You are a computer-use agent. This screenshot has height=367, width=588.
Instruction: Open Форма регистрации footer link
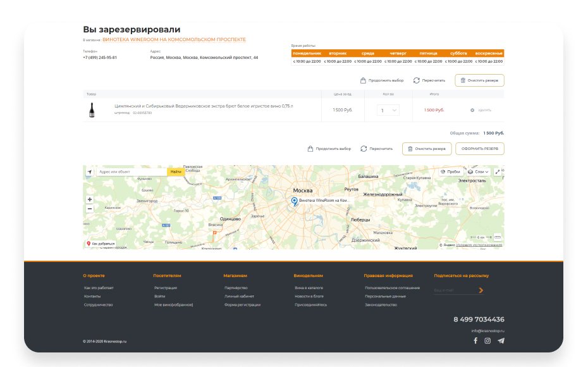tap(242, 305)
